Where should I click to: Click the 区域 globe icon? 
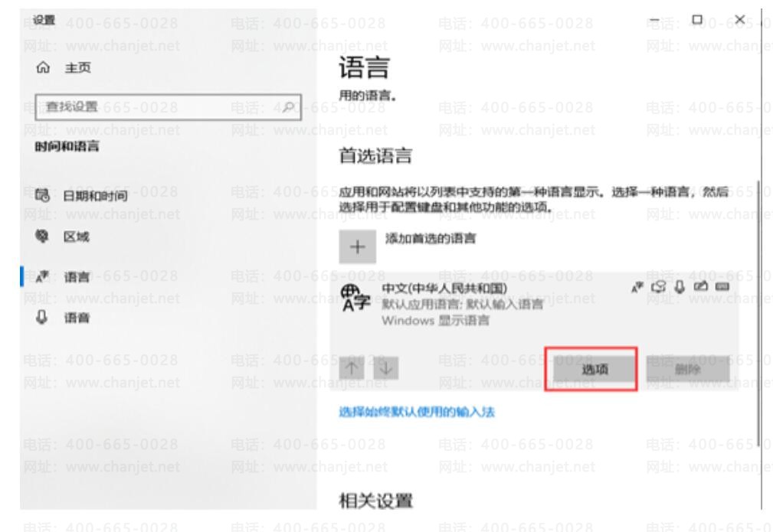pos(42,237)
